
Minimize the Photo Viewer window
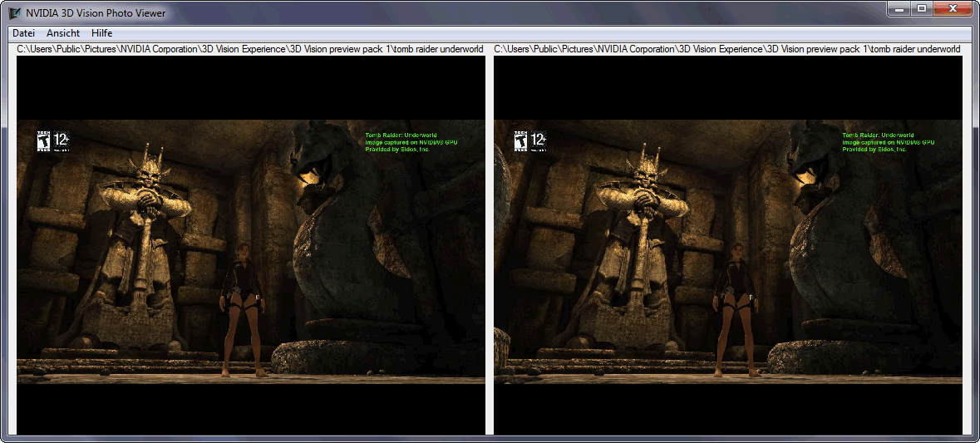(899, 9)
